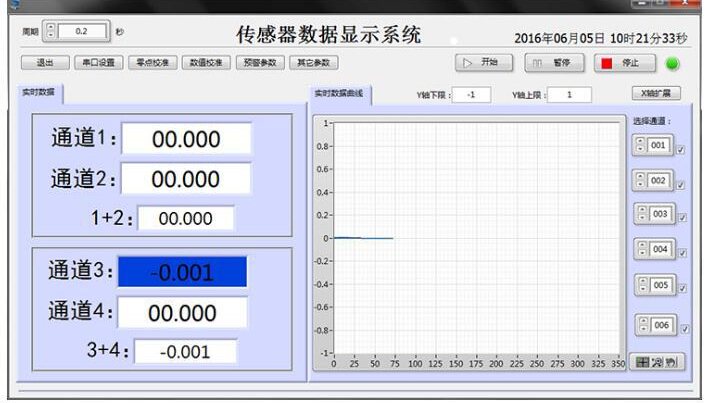Viewport: 705px width, 403px height.
Task: Switch to the 实时数据曲线 tab
Action: coord(339,94)
